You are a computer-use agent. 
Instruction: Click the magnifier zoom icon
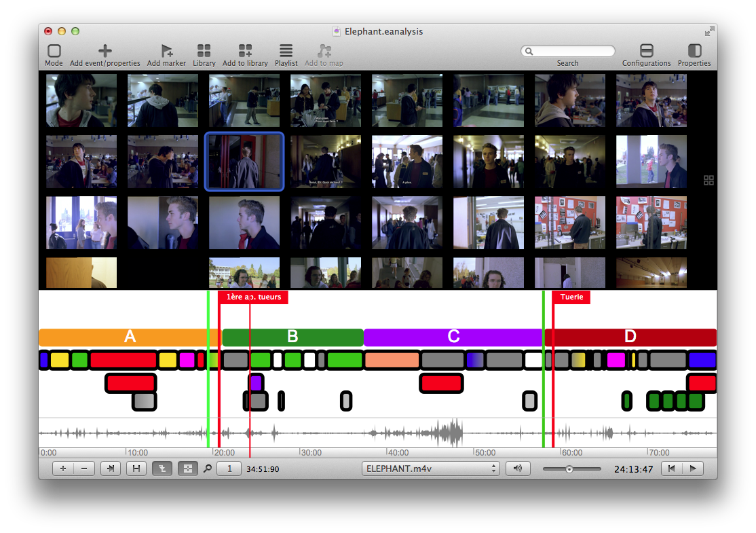[208, 468]
